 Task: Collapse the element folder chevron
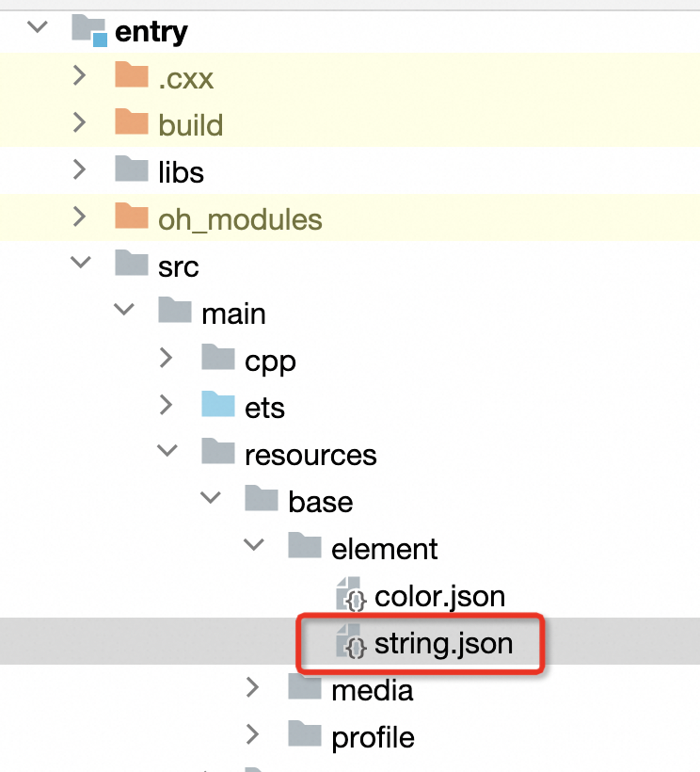pyautogui.click(x=253, y=546)
